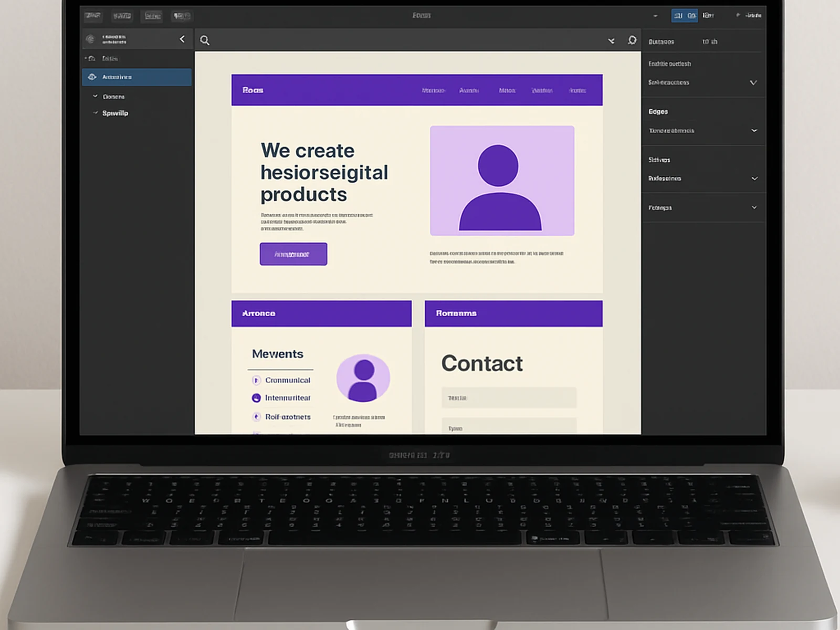
Task: Open the last menu item in the site navigation bar
Action: coord(577,90)
